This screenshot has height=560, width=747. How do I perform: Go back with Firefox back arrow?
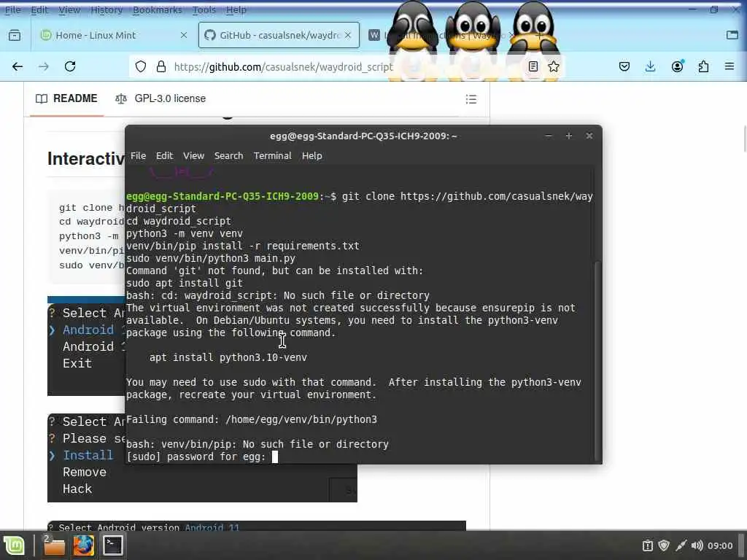click(18, 66)
